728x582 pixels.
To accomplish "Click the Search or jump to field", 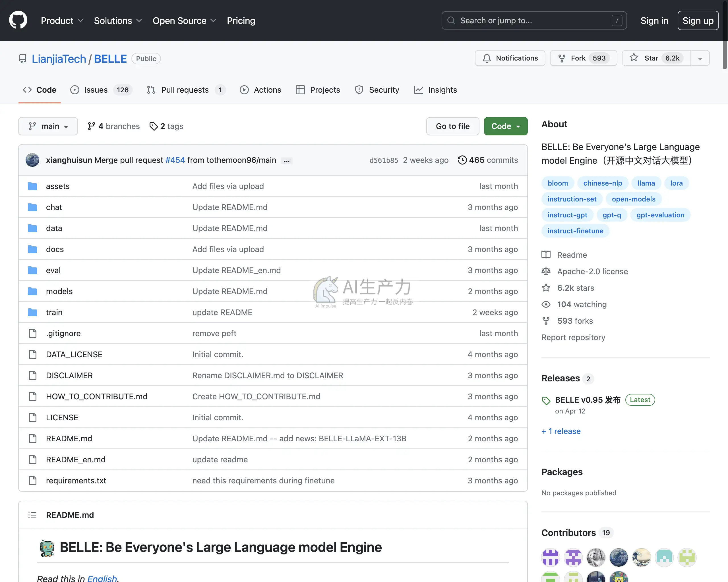I will (534, 20).
